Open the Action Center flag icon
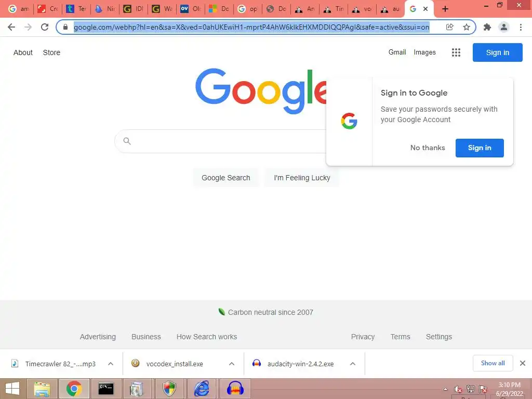 (x=483, y=389)
